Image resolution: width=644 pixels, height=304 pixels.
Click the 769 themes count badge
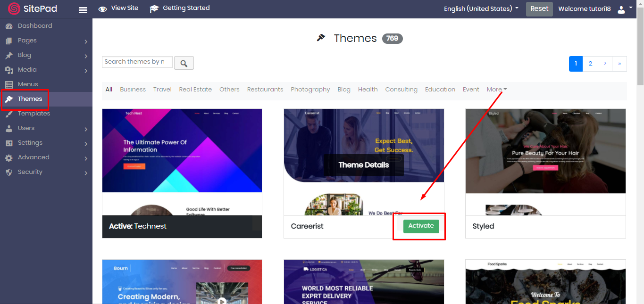click(x=393, y=39)
